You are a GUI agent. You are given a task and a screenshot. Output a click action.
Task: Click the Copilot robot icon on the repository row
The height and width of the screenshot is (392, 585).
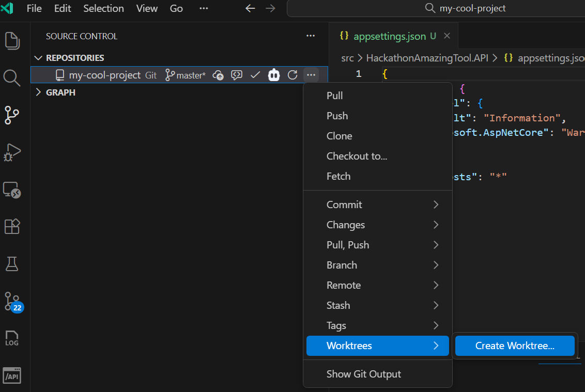click(x=273, y=75)
